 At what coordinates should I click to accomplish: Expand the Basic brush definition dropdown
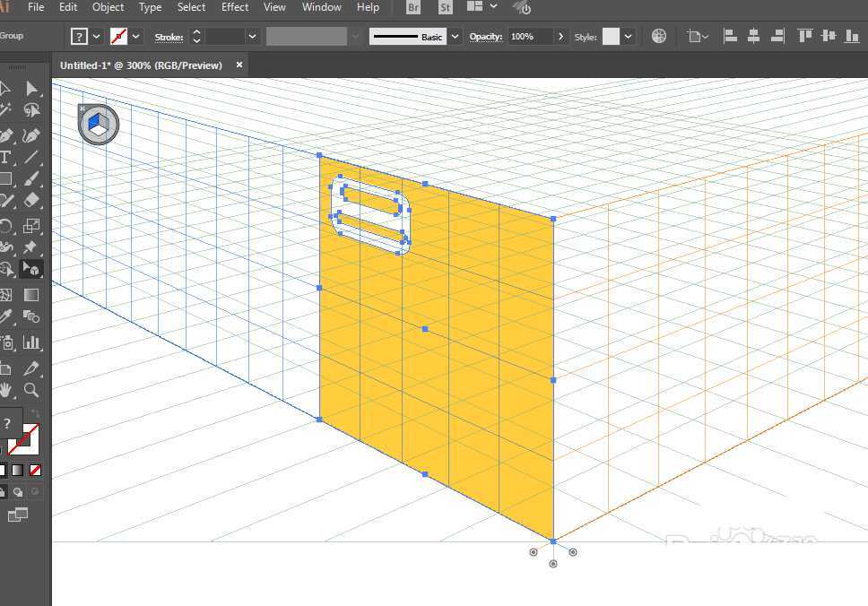pyautogui.click(x=456, y=37)
